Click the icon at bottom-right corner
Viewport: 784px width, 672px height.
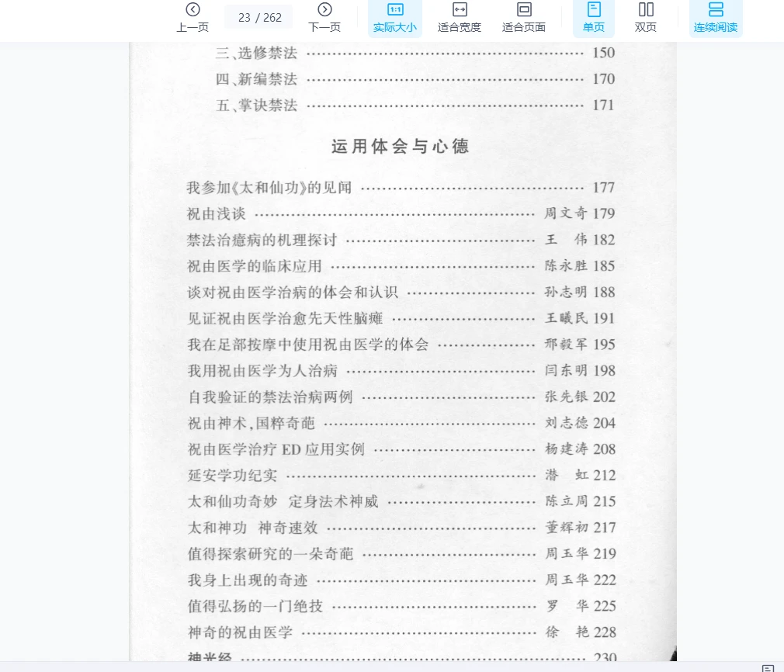pos(768,668)
